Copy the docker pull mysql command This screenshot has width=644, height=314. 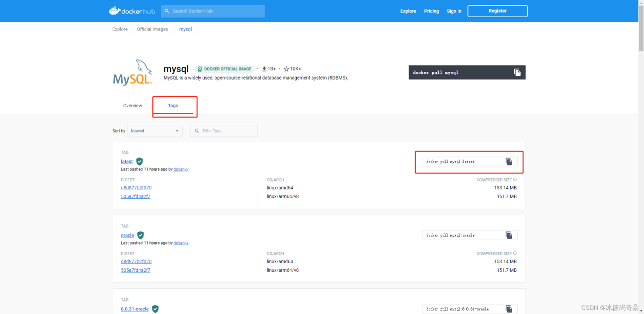point(517,72)
